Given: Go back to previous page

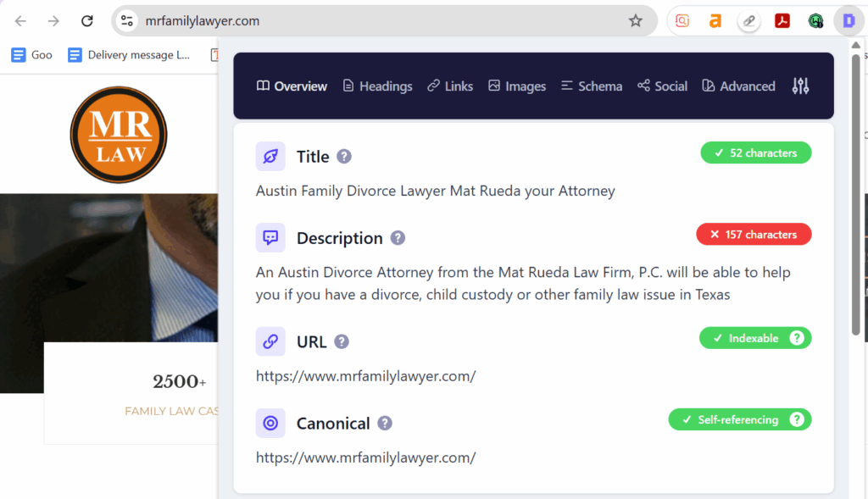Looking at the screenshot, I should tap(20, 21).
